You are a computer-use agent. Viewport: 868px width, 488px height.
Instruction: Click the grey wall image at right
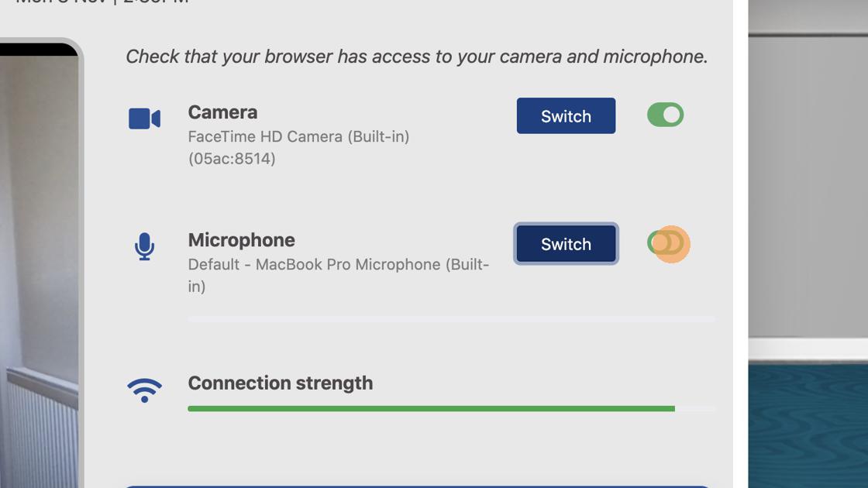808,186
